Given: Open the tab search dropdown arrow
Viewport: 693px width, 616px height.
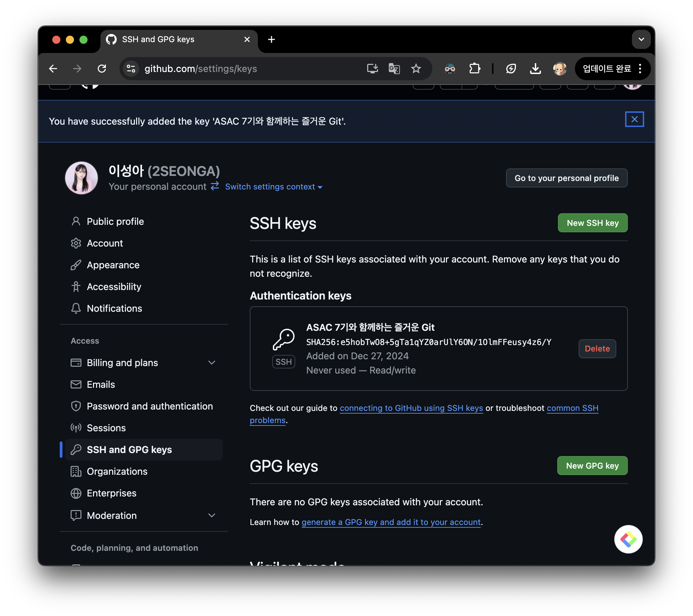Looking at the screenshot, I should coord(641,39).
